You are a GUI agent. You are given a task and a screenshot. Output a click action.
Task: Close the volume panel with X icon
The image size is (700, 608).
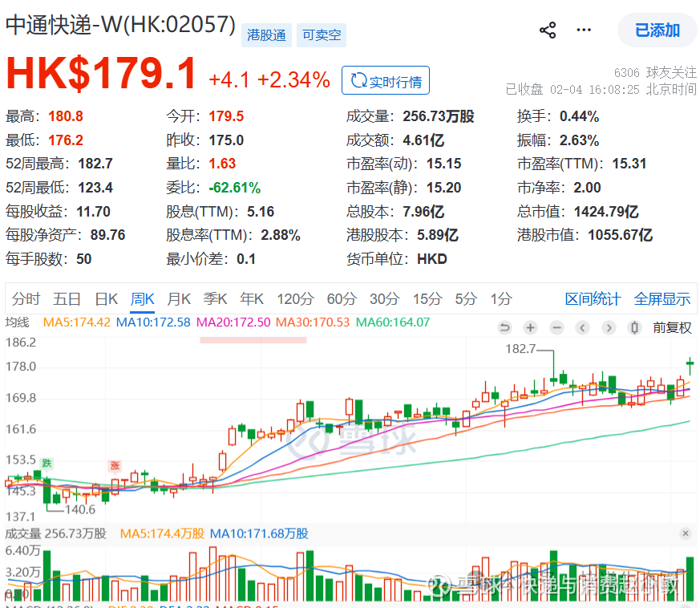pyautogui.click(x=686, y=533)
